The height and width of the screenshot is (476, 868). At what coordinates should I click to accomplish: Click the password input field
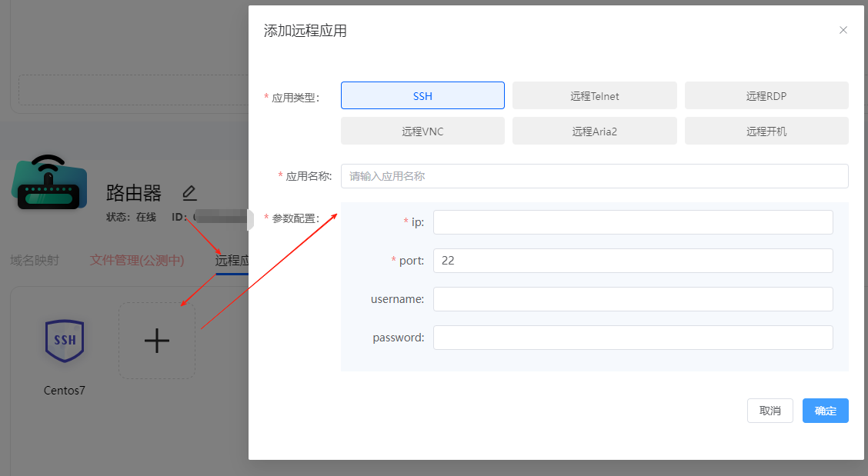click(633, 338)
